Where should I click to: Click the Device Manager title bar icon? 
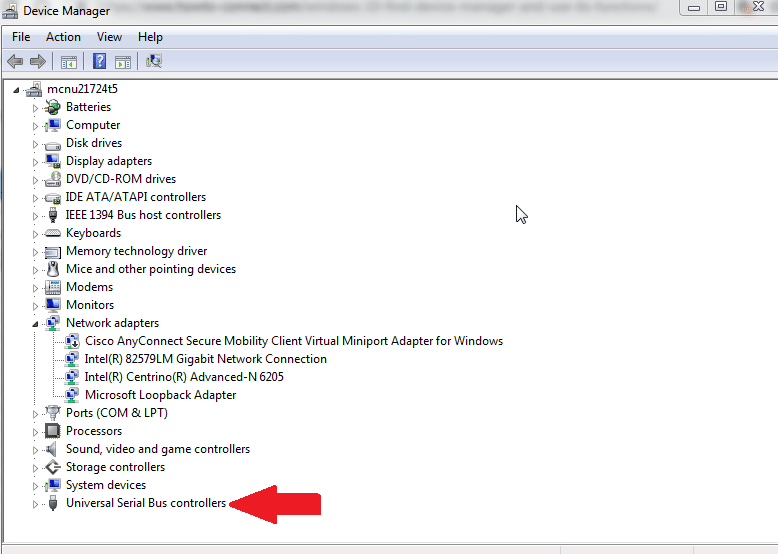pyautogui.click(x=10, y=10)
